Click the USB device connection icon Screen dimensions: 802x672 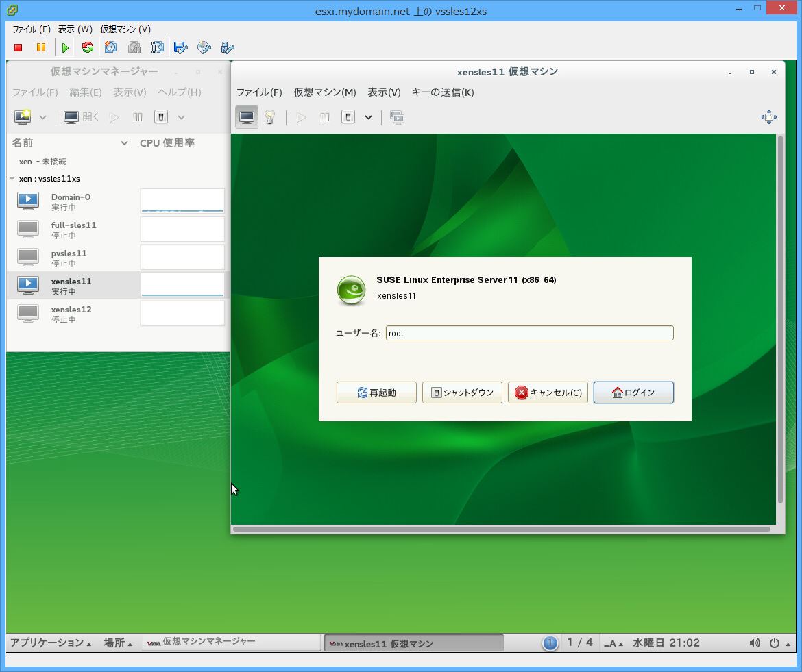pyautogui.click(x=227, y=47)
